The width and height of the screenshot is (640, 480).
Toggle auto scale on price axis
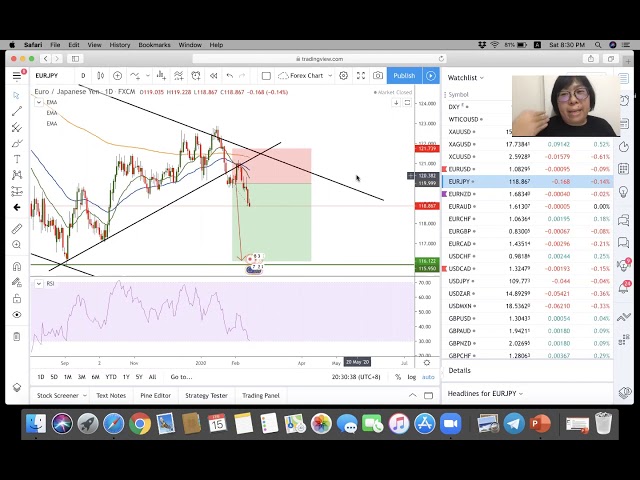click(428, 377)
